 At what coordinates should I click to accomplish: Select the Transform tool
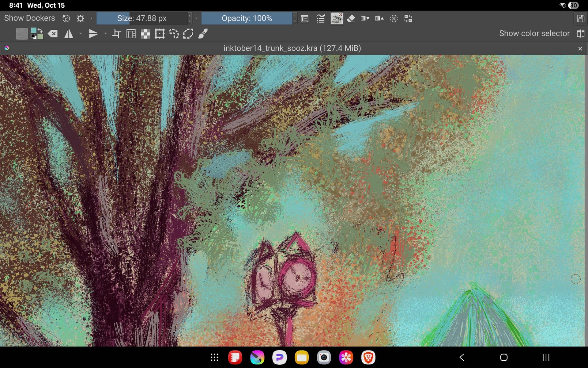[x=160, y=34]
